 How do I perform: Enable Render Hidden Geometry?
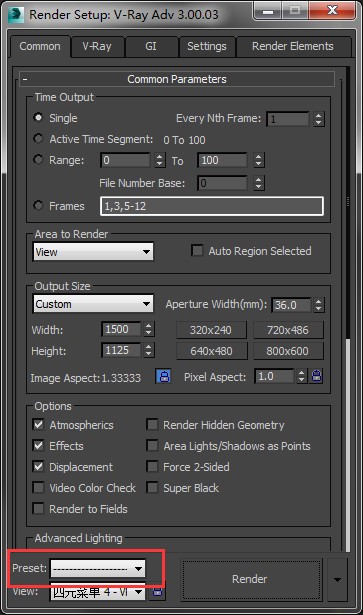152,424
